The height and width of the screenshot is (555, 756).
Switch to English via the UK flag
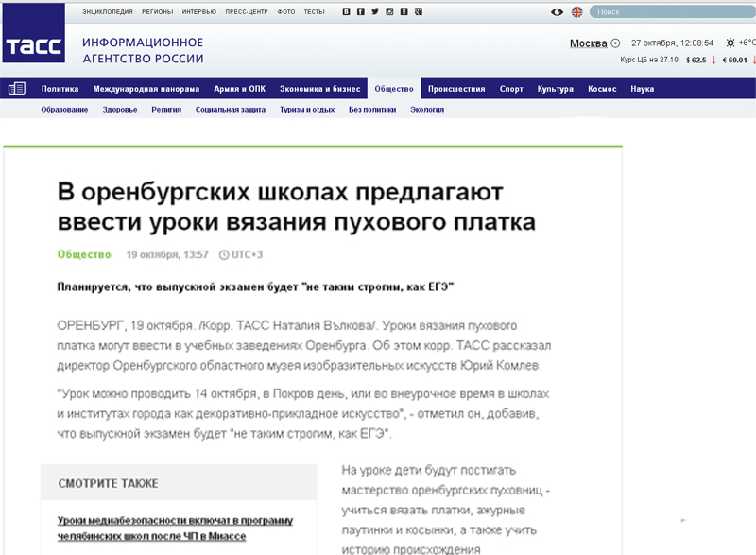click(576, 12)
